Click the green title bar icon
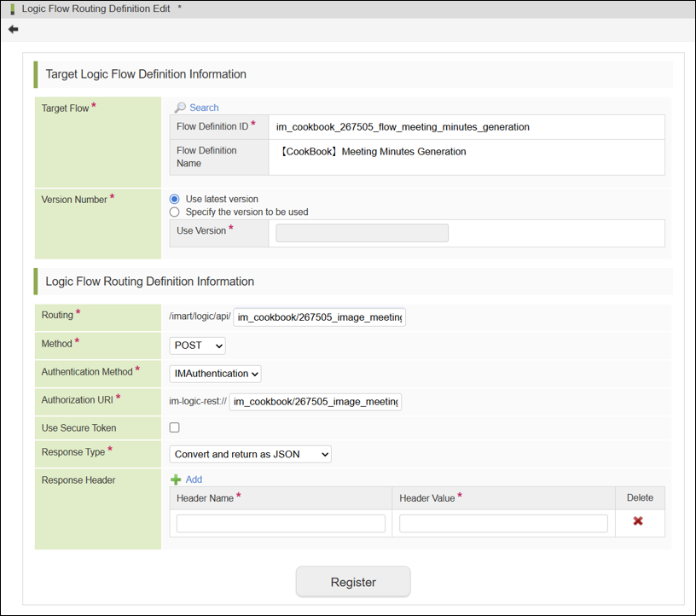This screenshot has height=616, width=696. click(12, 9)
